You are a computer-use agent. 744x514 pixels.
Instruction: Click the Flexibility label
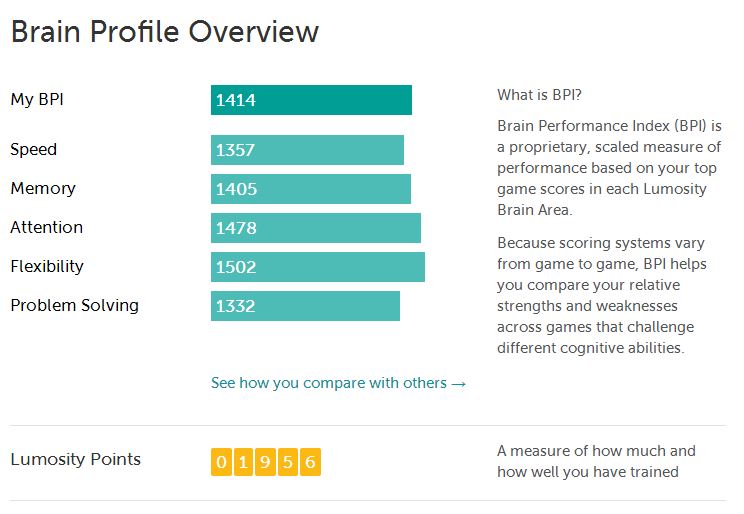click(47, 266)
